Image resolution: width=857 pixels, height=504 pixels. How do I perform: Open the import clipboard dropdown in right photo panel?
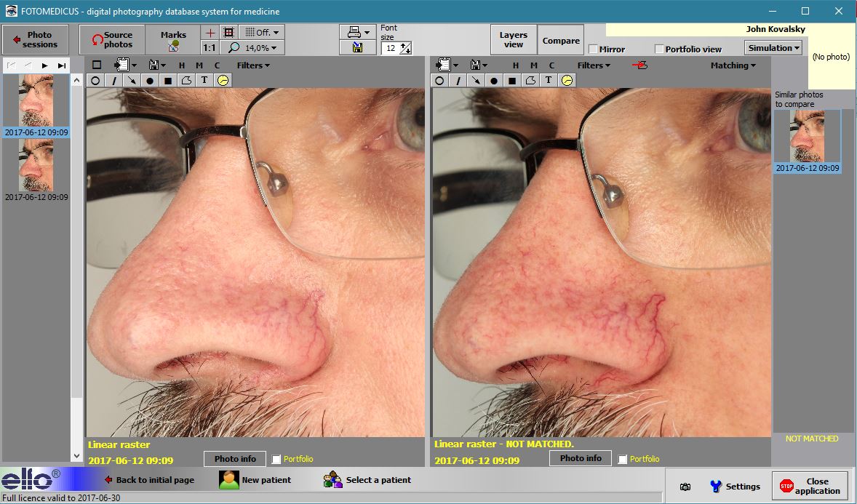pos(447,65)
